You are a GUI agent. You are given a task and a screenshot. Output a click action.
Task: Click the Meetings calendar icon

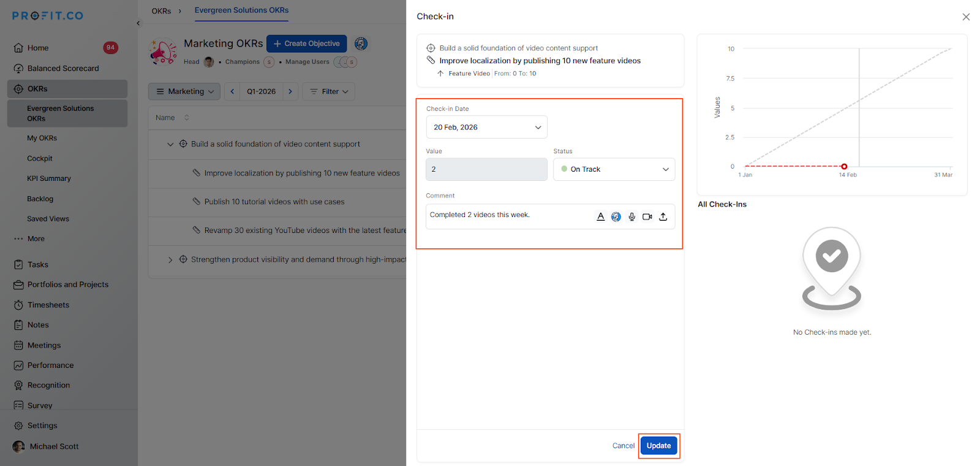(18, 345)
